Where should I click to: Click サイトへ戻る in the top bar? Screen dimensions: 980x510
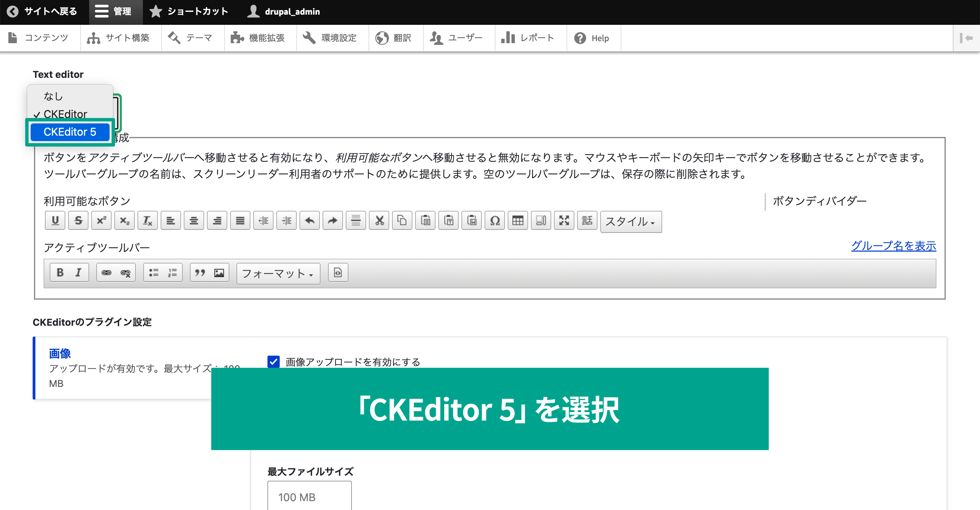[42, 12]
